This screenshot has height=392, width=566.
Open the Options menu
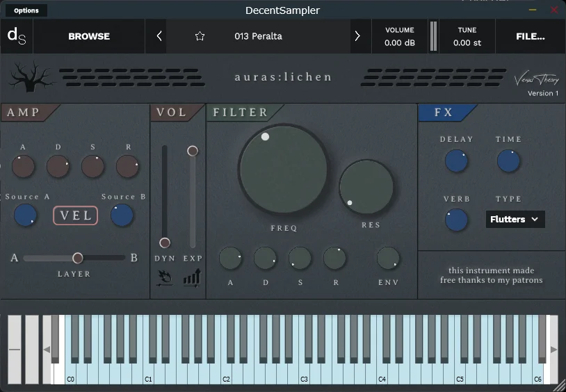coord(26,10)
